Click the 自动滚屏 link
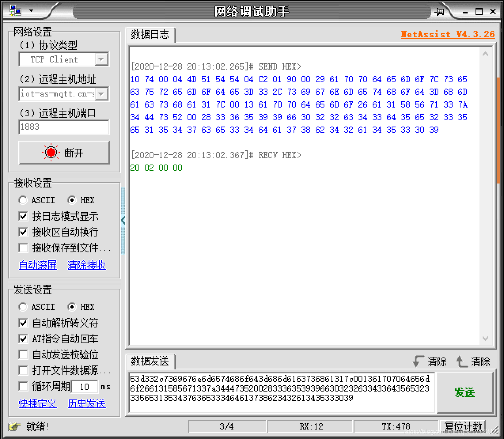This screenshot has width=504, height=439. (x=38, y=265)
